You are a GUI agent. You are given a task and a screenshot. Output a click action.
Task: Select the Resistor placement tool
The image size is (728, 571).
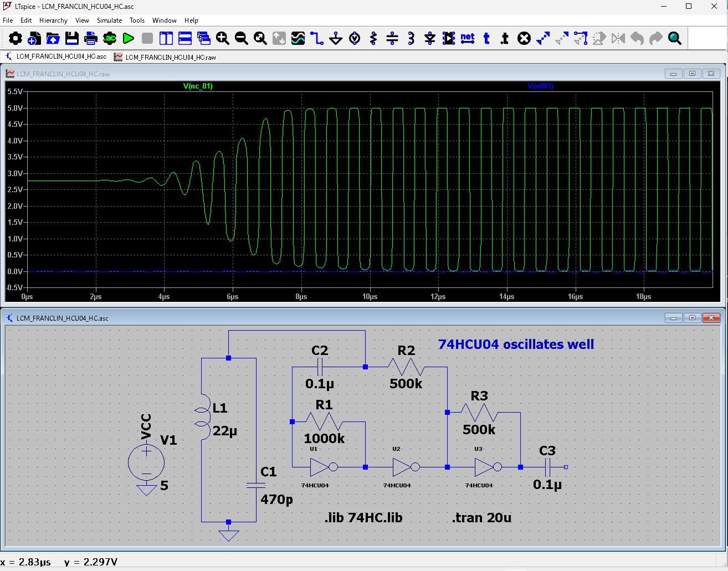point(373,38)
